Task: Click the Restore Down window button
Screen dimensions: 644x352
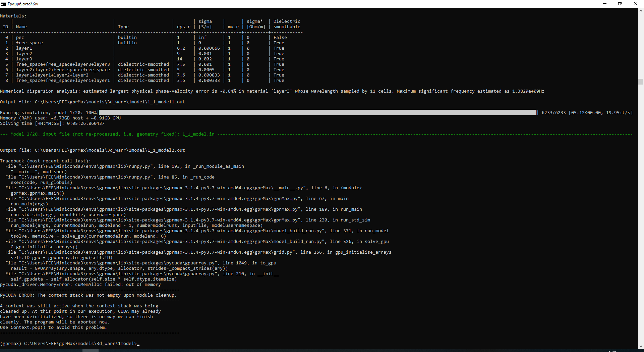Action: [x=620, y=3]
